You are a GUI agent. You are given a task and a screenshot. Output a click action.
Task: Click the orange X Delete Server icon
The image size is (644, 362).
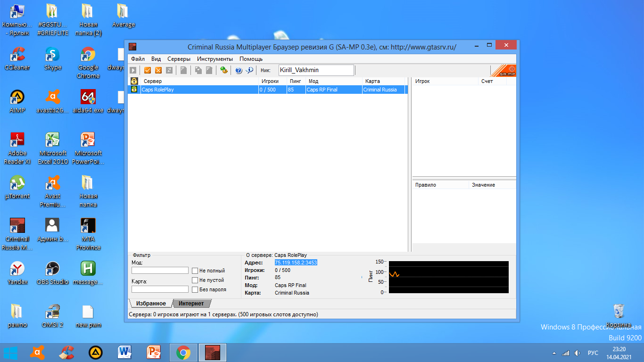coord(158,70)
